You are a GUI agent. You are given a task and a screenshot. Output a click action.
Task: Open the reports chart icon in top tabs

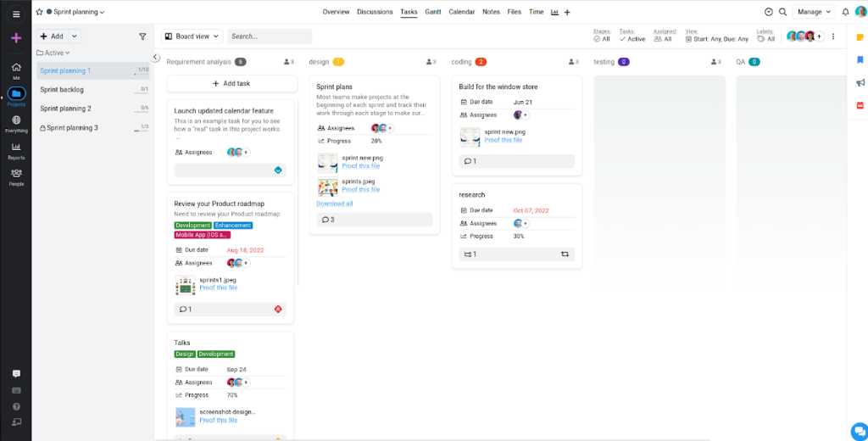pyautogui.click(x=554, y=12)
